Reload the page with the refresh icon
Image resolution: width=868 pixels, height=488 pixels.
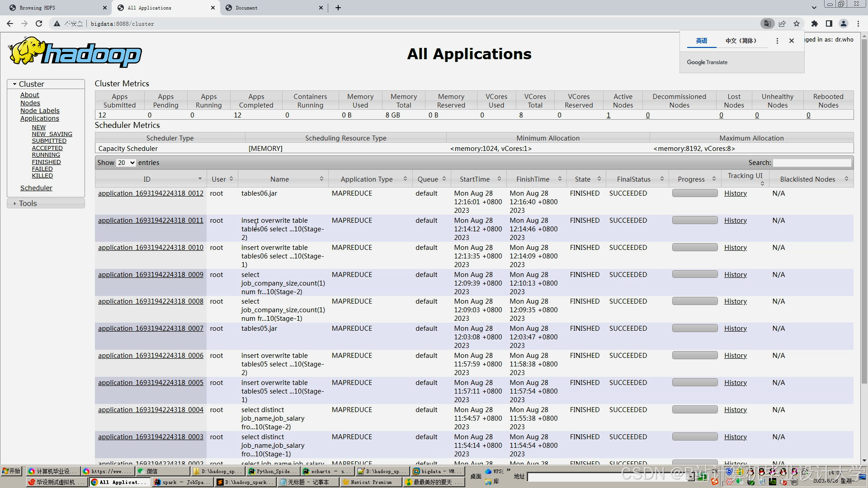[x=39, y=23]
